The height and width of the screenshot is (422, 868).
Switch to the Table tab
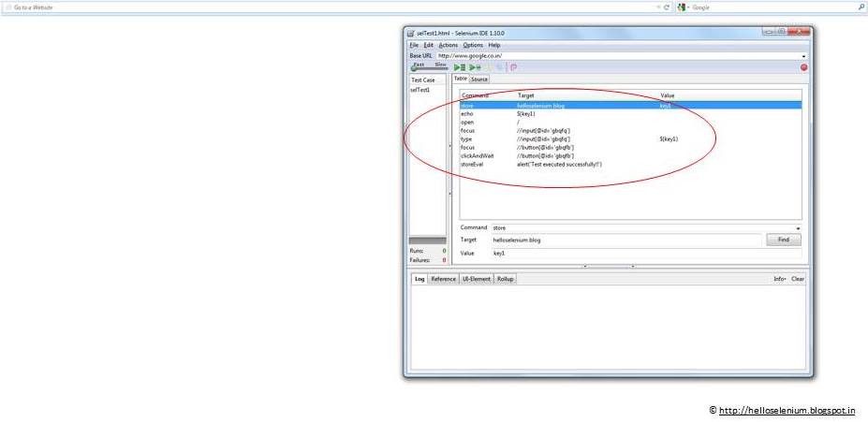point(461,79)
